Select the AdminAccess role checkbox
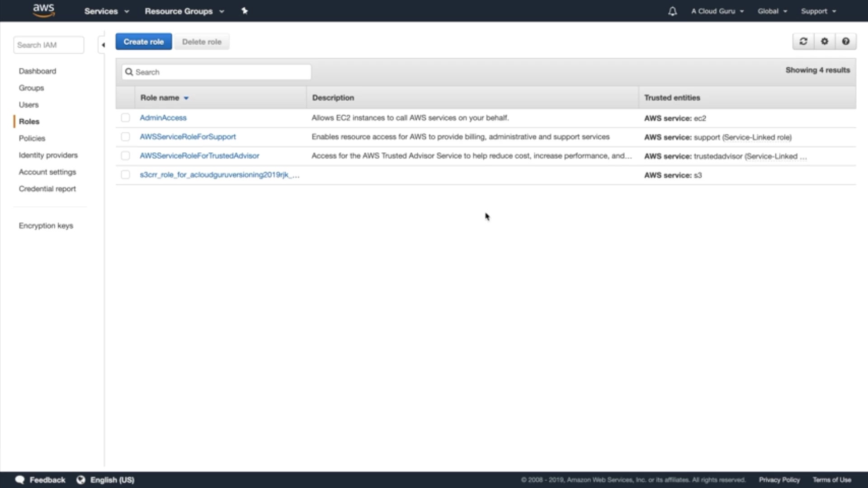Screen dimensions: 868x488 [125, 118]
